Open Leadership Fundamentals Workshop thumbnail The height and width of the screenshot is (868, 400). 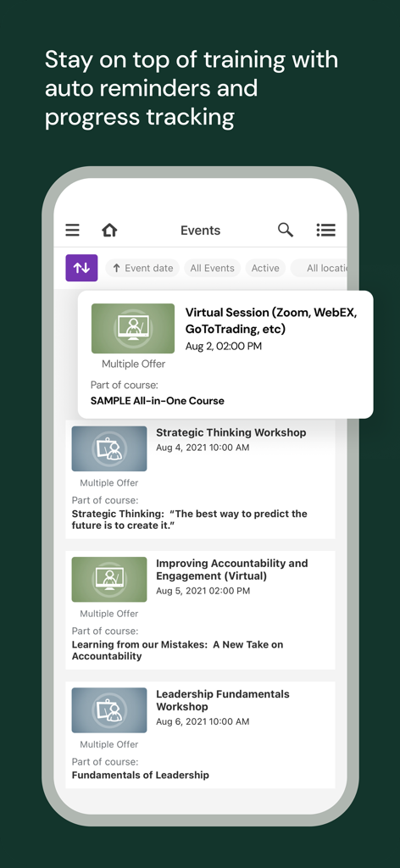(109, 710)
